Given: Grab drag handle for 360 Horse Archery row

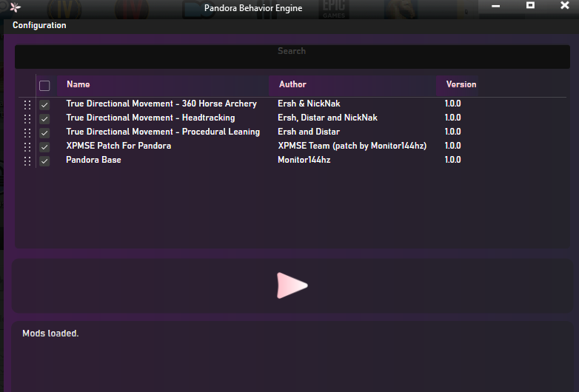Looking at the screenshot, I should tap(27, 105).
